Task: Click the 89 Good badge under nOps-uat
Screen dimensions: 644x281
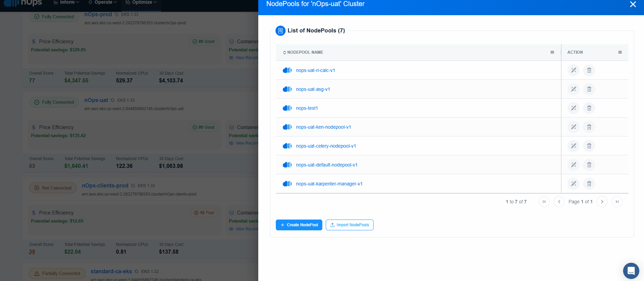Action: point(204,127)
